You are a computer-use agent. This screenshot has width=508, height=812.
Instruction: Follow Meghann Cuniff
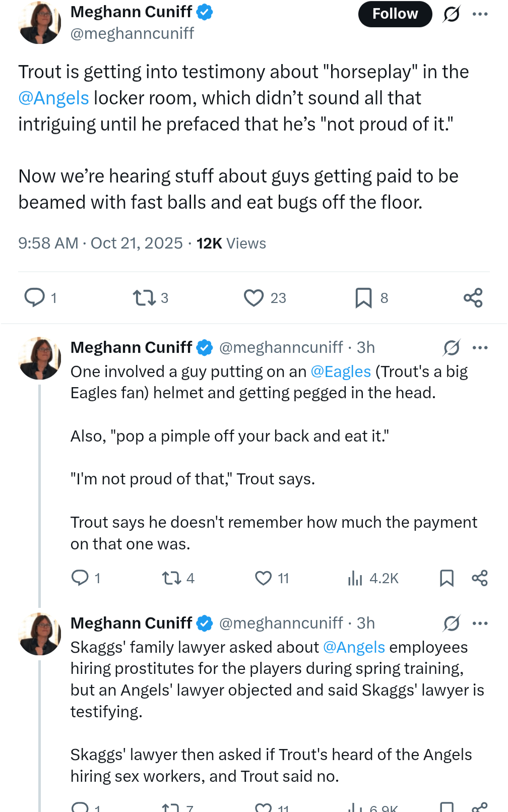pos(395,14)
